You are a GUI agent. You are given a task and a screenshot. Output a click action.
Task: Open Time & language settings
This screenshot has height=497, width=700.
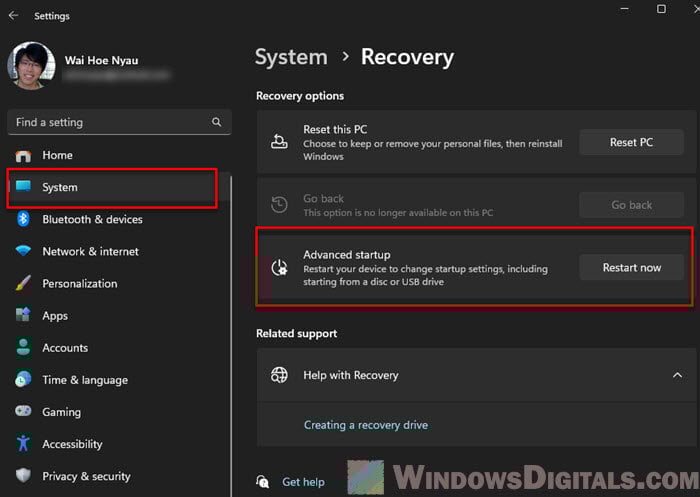119,380
